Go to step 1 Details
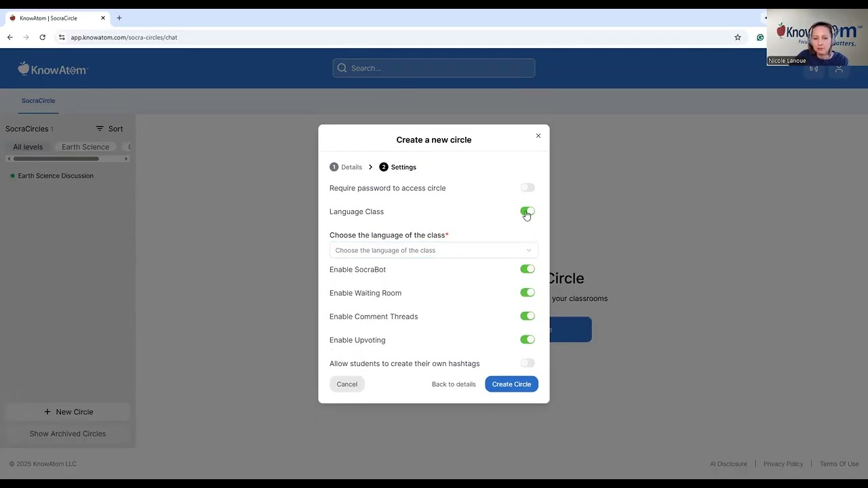This screenshot has width=868, height=488. (346, 167)
